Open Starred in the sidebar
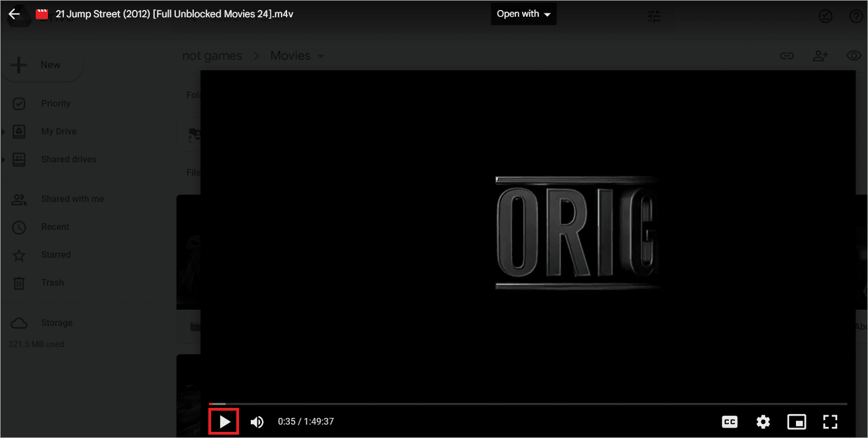The image size is (868, 438). click(56, 254)
